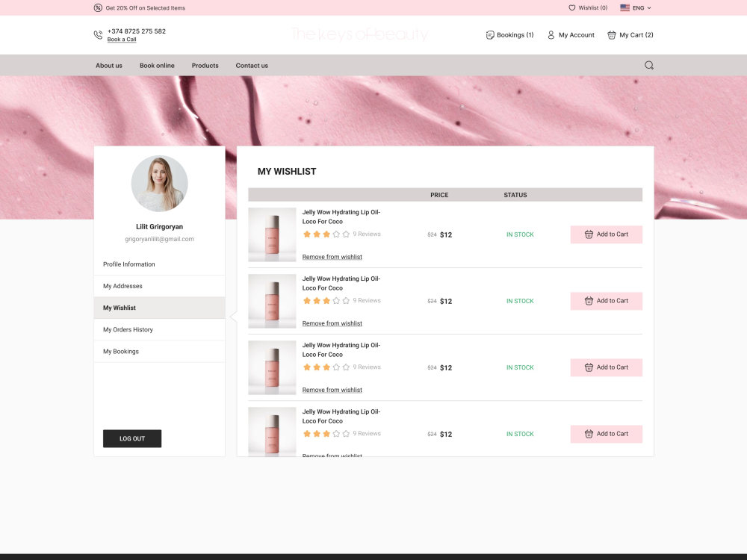Add the third wishlist item to cart
Image resolution: width=747 pixels, height=560 pixels.
pos(606,367)
